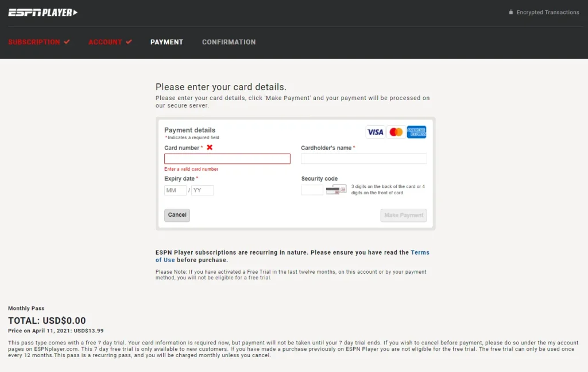Focus the Cardholder's name field

point(363,159)
